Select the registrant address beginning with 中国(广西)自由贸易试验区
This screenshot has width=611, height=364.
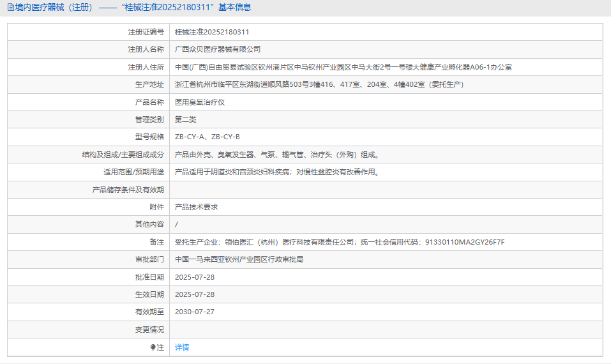click(343, 67)
